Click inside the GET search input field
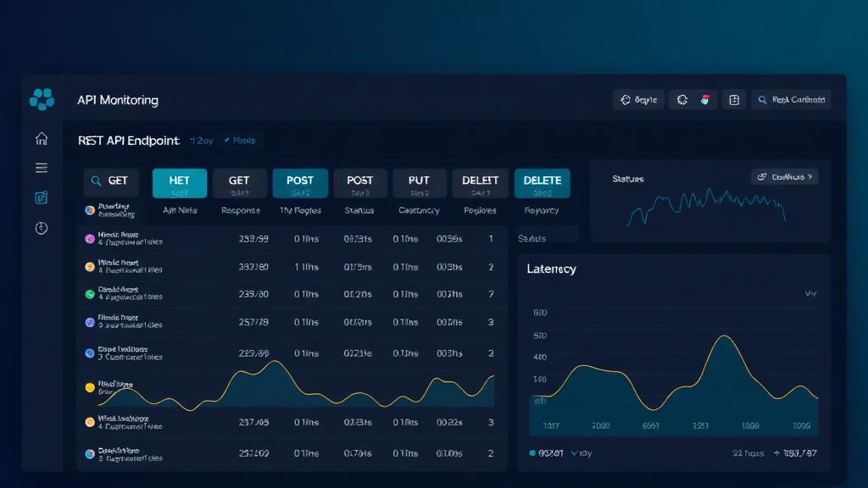868x488 pixels. [119, 180]
